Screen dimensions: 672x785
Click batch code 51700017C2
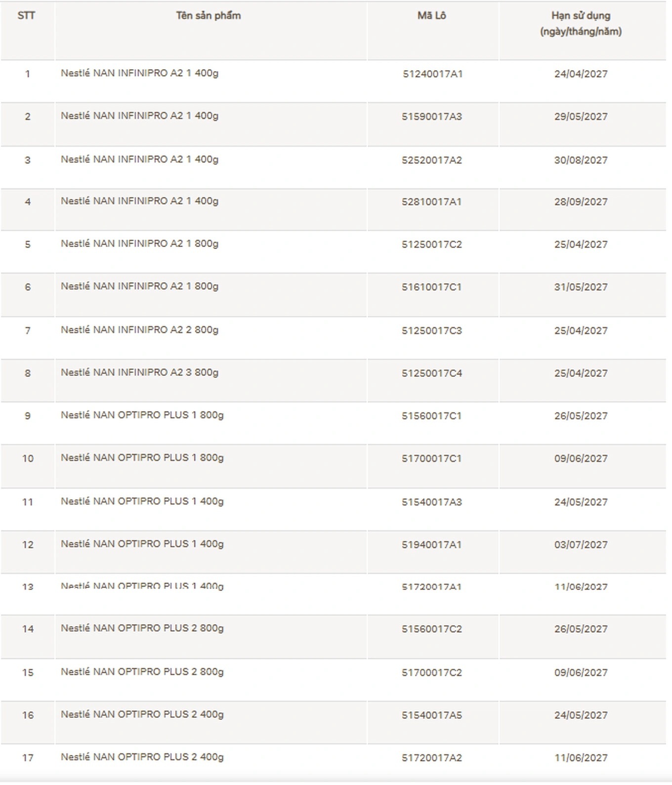point(432,672)
